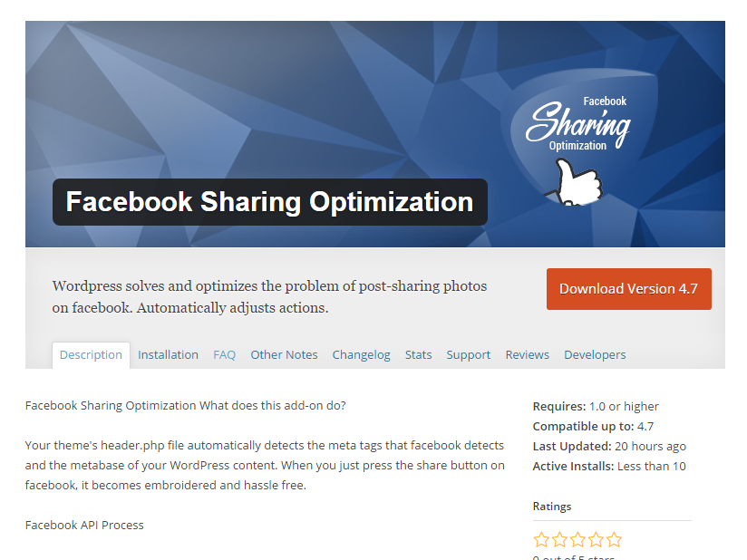Click the Ratings section heading
The image size is (747, 560).
(x=552, y=507)
